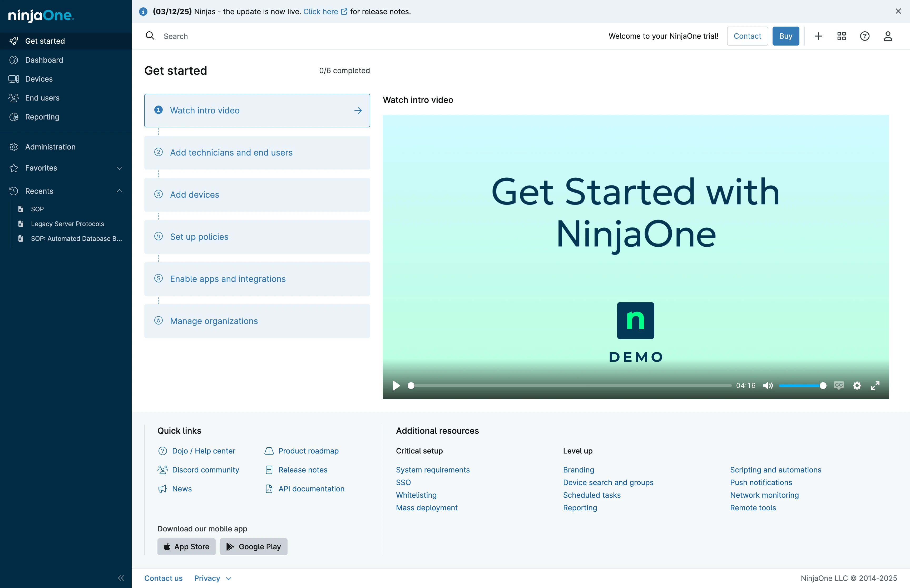Enter fullscreen on the intro video

click(x=875, y=385)
